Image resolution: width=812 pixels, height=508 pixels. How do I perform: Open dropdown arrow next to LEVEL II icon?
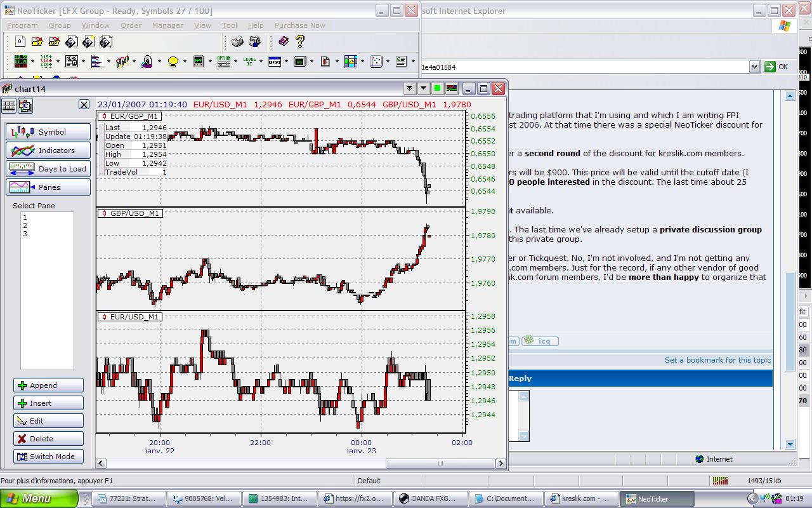point(260,62)
